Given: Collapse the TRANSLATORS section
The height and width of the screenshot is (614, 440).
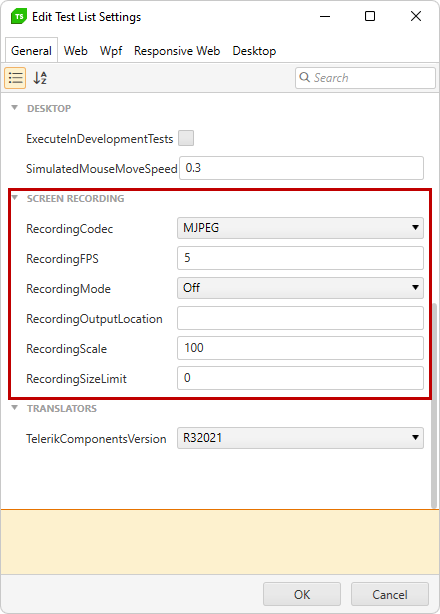Looking at the screenshot, I should coord(15,408).
